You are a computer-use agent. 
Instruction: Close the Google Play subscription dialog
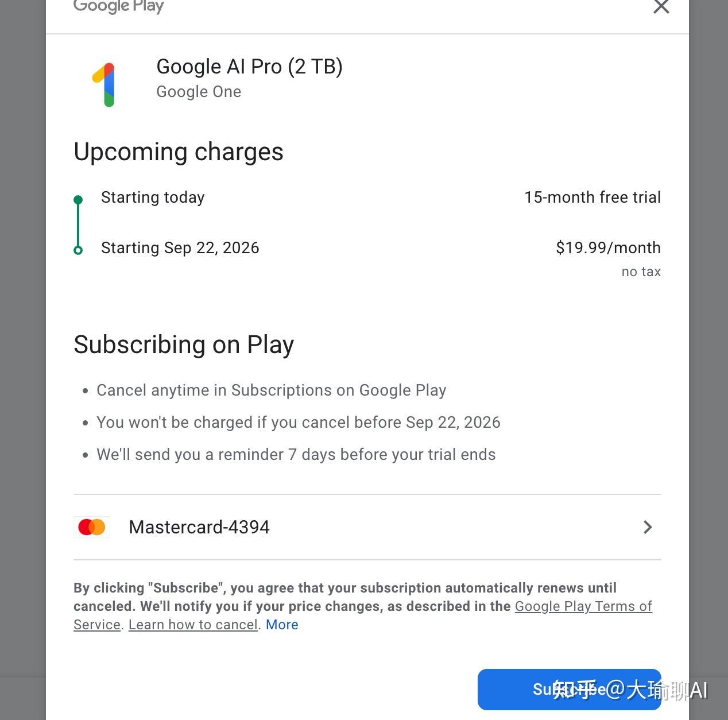tap(661, 7)
